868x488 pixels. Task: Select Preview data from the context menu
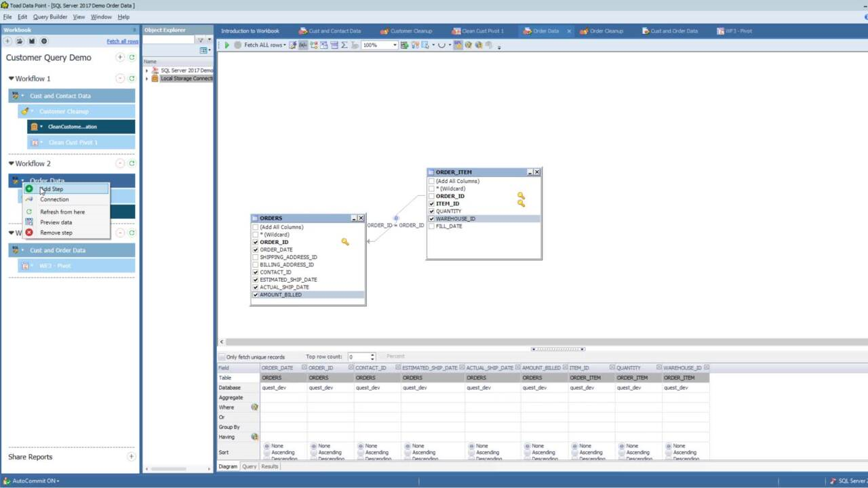[56, 222]
